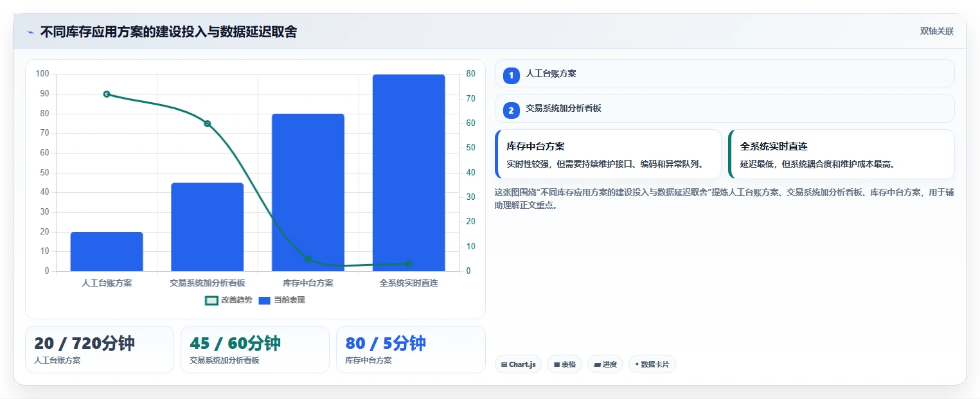Click the x-axis label 交易系统加分析看板
The height and width of the screenshot is (399, 980).
pyautogui.click(x=207, y=283)
